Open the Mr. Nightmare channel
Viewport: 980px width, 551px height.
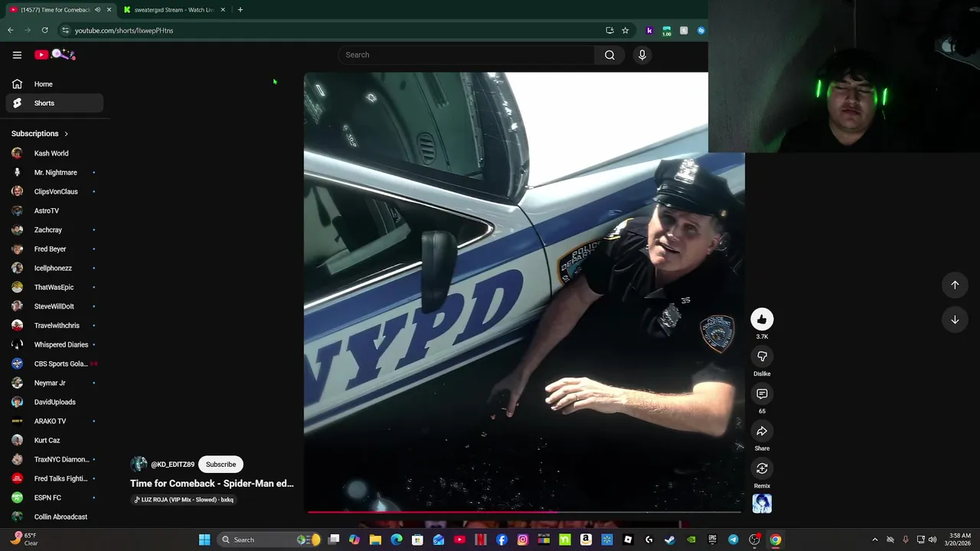54,172
